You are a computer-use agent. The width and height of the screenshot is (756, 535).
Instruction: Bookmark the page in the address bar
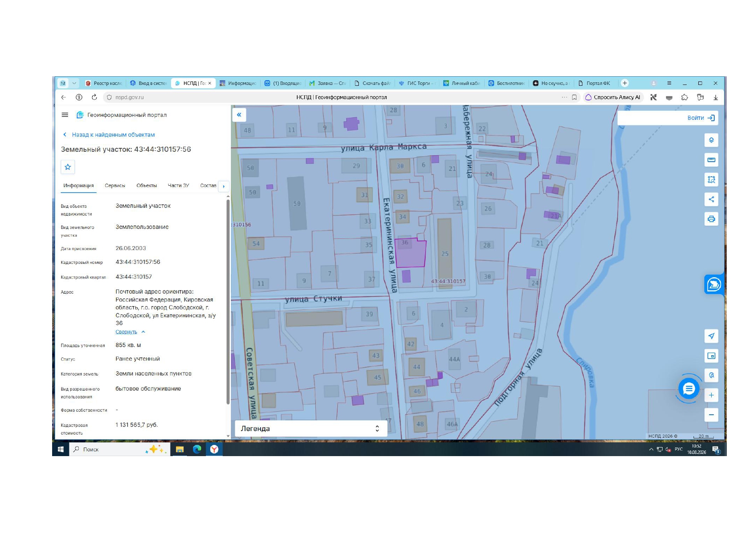click(574, 97)
